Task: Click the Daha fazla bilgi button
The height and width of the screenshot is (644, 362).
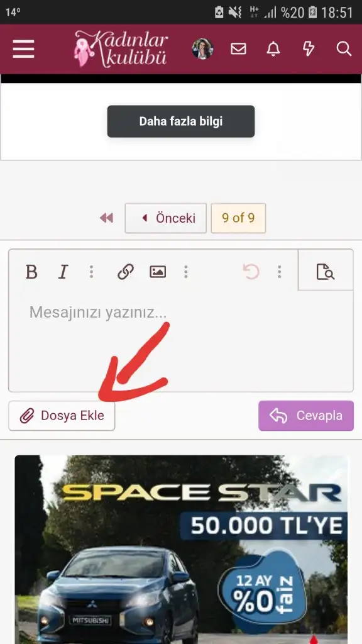Action: pyautogui.click(x=181, y=121)
